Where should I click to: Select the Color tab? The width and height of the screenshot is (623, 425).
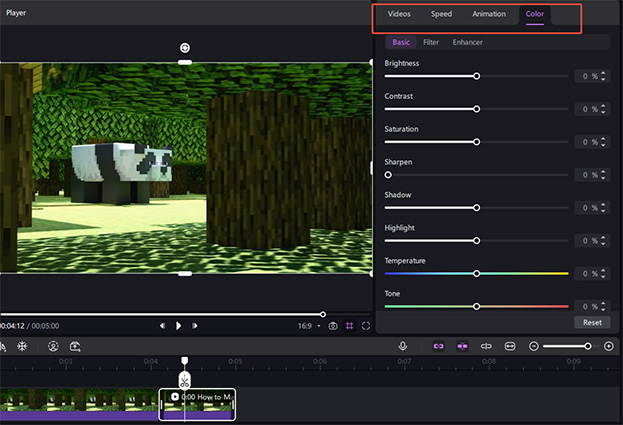coord(534,14)
